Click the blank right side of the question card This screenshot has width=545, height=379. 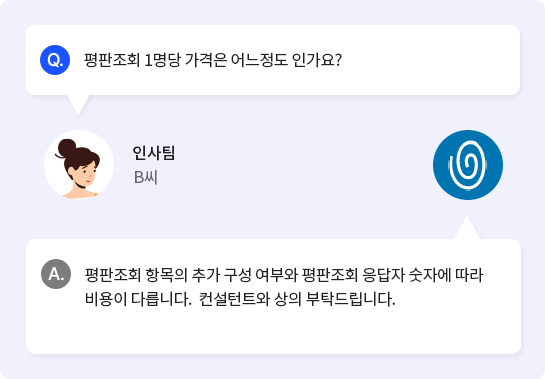click(x=431, y=60)
